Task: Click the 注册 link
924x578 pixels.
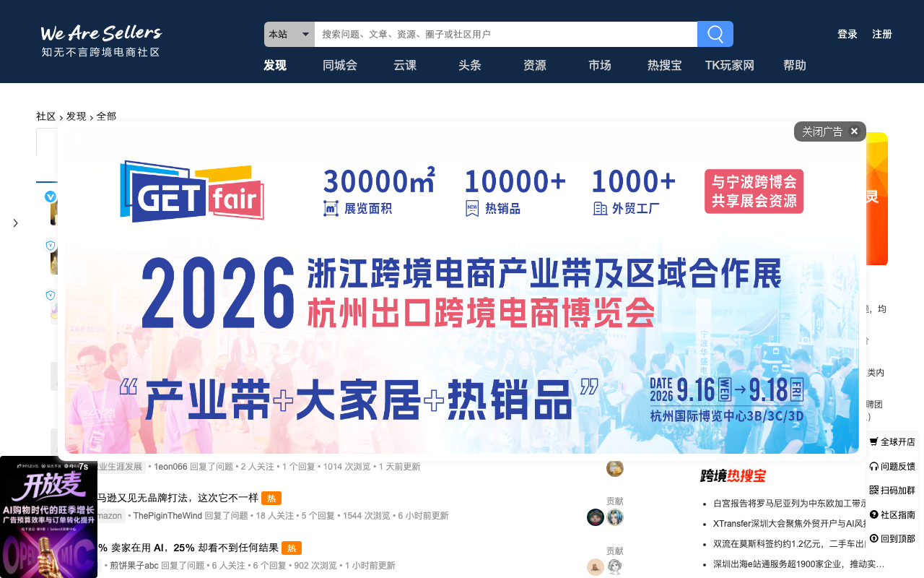Action: 882,34
